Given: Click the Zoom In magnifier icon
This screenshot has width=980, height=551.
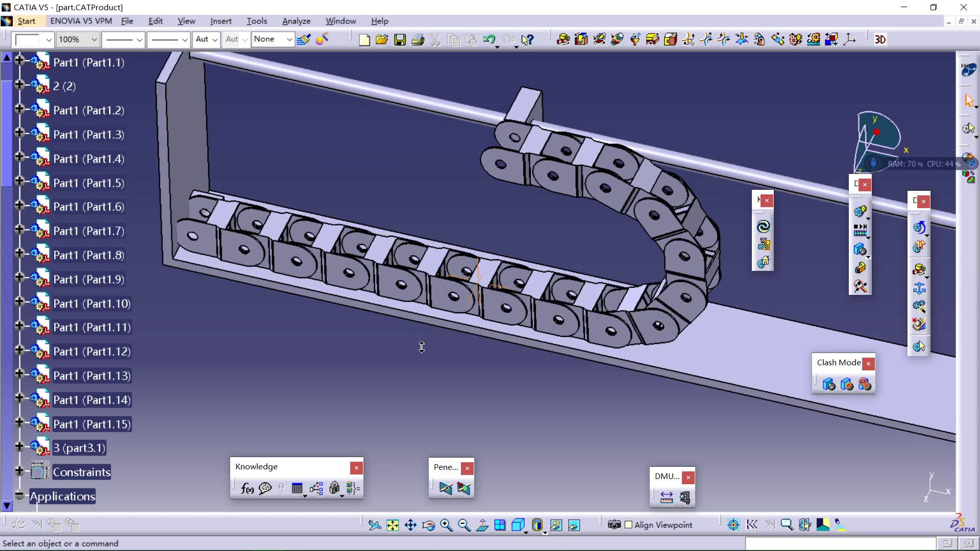Looking at the screenshot, I should 446,525.
